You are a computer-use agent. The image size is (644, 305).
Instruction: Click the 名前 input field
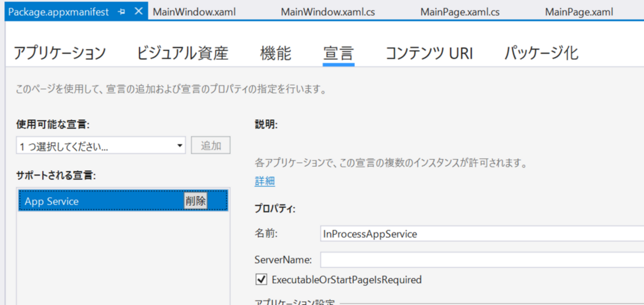(482, 234)
